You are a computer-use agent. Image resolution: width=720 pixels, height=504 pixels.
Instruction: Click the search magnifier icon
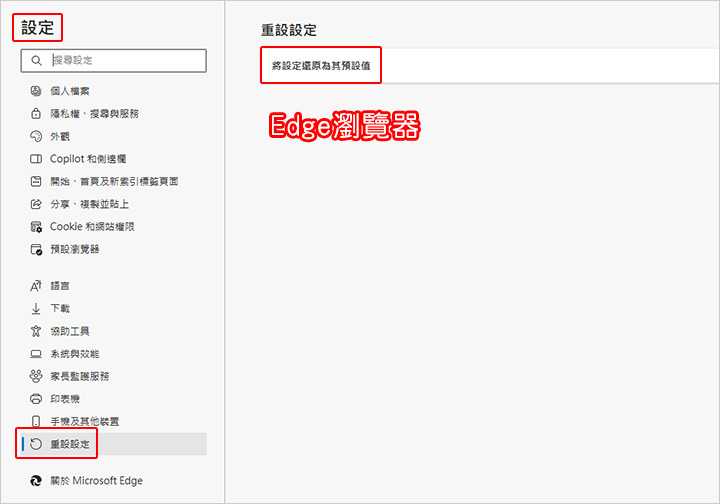36,61
